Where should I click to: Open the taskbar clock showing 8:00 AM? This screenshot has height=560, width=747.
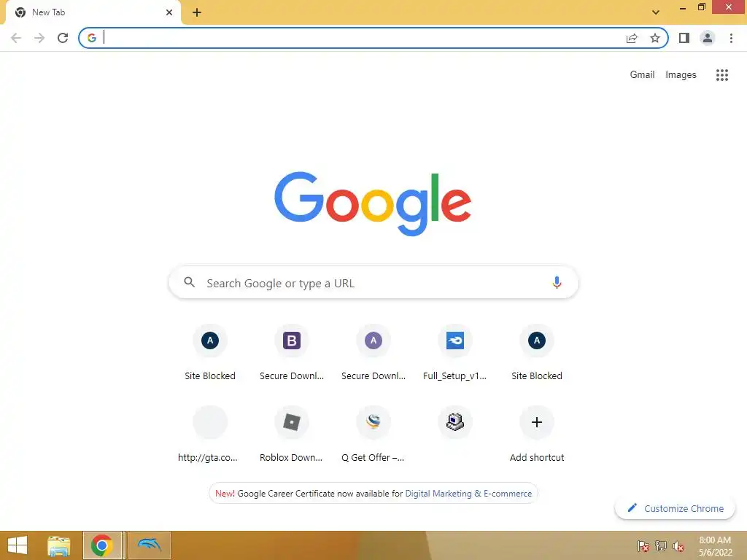click(715, 546)
